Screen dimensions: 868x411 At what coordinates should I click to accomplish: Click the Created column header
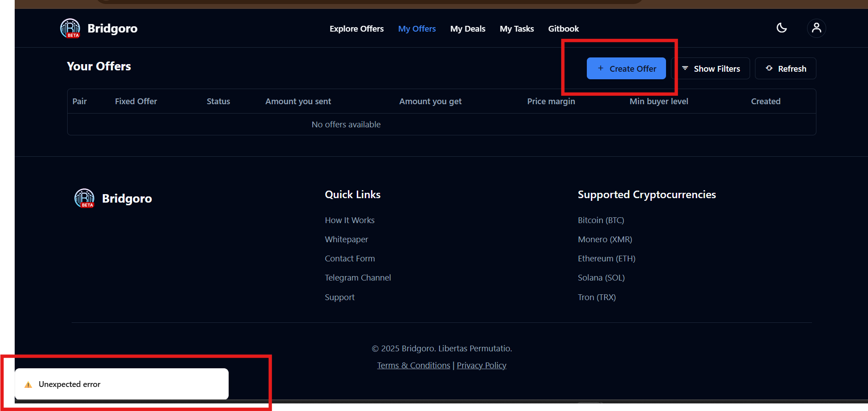pos(766,102)
